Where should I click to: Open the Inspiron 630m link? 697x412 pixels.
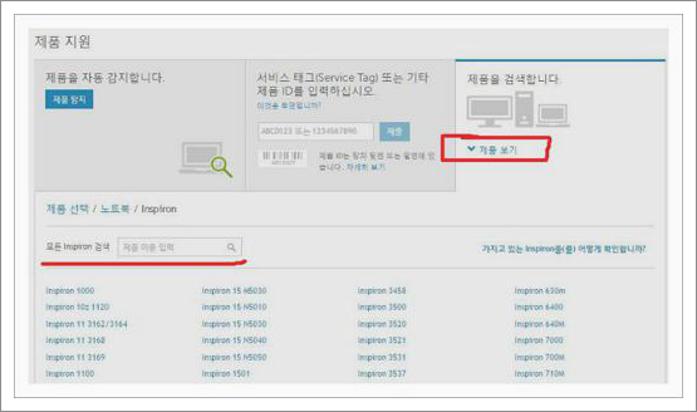[x=540, y=291]
